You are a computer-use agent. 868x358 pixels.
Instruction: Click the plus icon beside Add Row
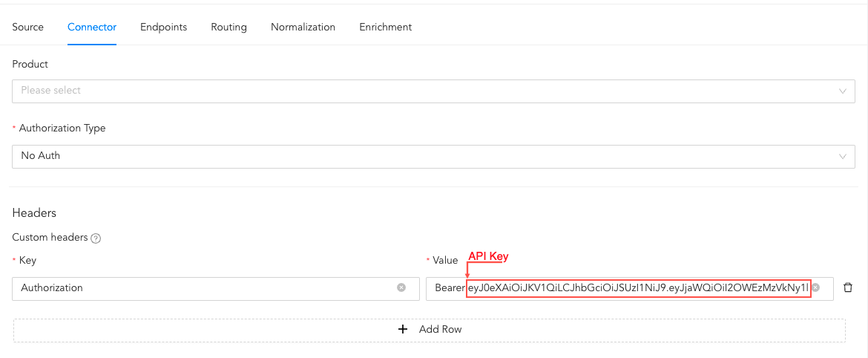pyautogui.click(x=403, y=329)
